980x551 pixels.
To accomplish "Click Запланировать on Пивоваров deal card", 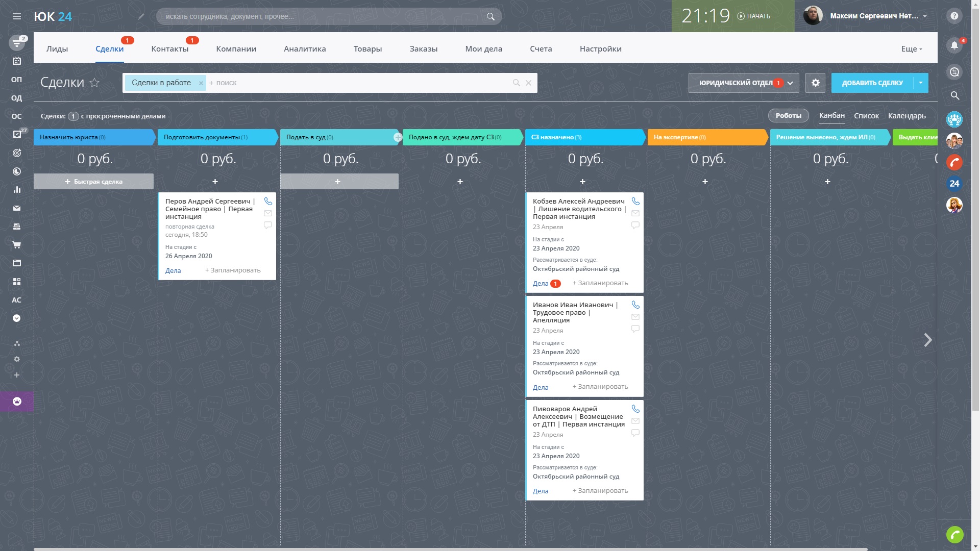I will tap(600, 491).
